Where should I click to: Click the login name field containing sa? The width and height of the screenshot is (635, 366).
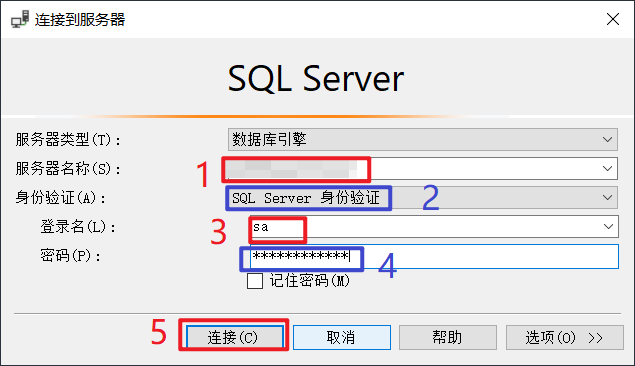[x=434, y=226]
